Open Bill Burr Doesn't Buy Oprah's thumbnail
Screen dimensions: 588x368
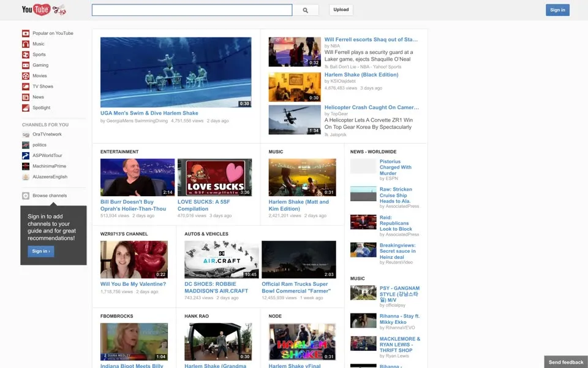pyautogui.click(x=138, y=177)
